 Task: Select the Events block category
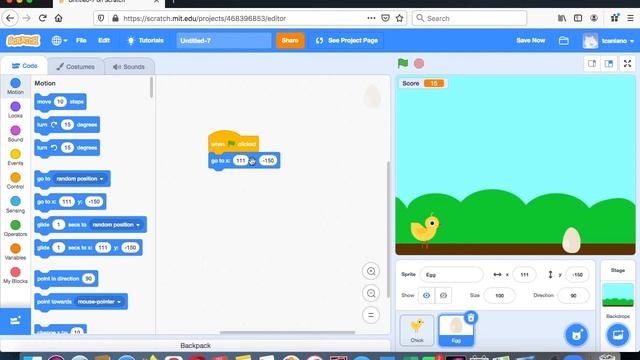[16, 157]
